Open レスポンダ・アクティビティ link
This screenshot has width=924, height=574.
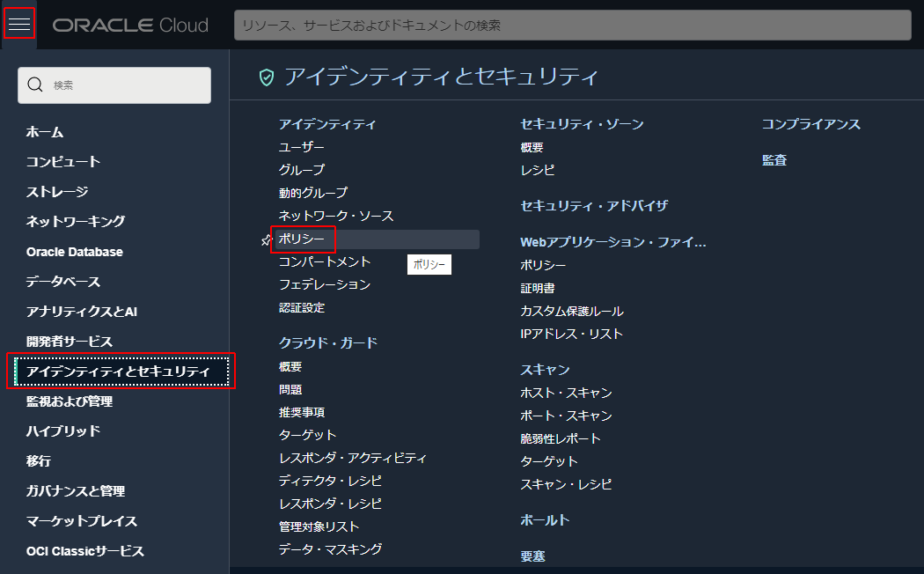point(352,458)
